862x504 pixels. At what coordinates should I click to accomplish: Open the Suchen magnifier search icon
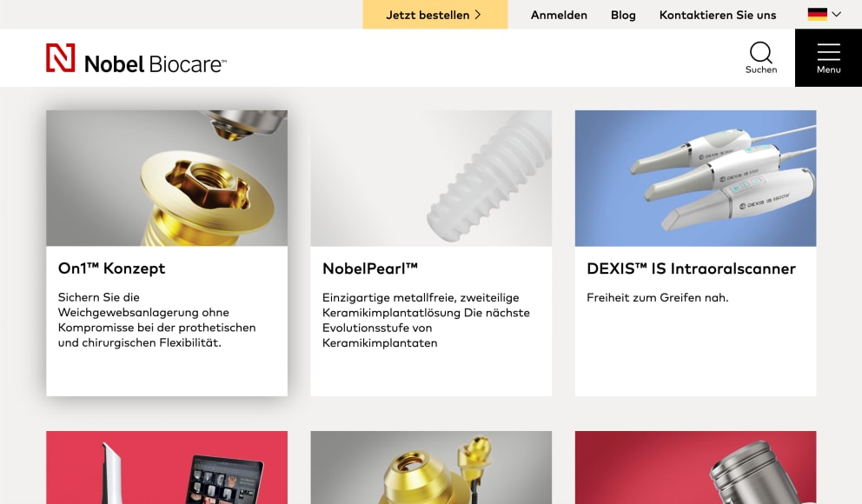pos(761,53)
